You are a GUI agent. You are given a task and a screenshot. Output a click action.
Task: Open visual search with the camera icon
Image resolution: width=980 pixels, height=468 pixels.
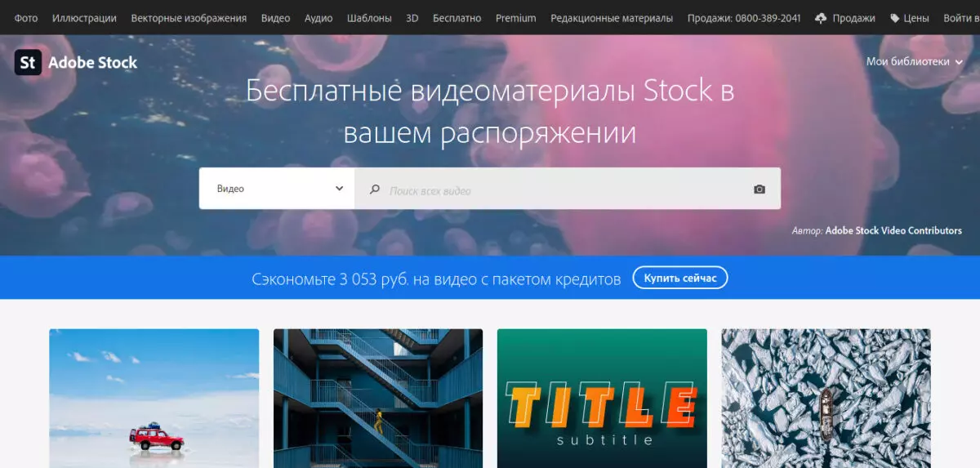click(x=759, y=189)
